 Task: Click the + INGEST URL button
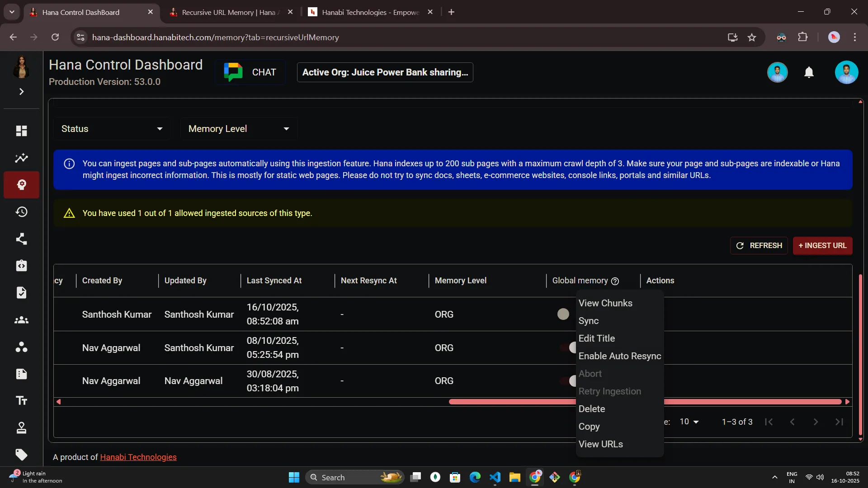822,245
